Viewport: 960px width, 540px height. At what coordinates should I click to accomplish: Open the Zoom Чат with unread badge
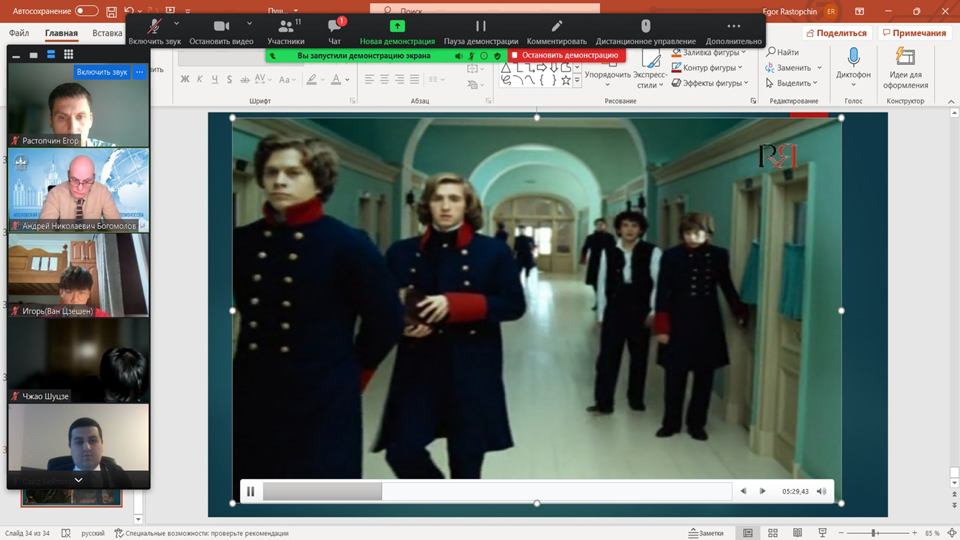click(335, 31)
